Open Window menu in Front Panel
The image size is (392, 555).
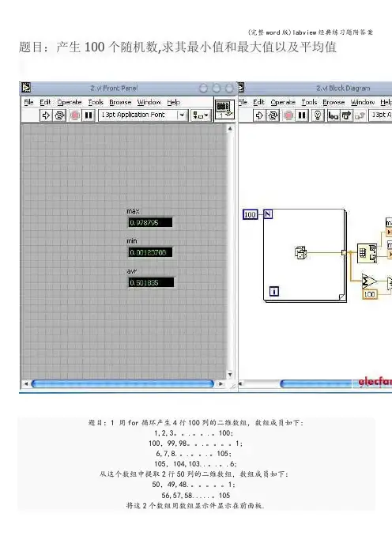(x=149, y=102)
